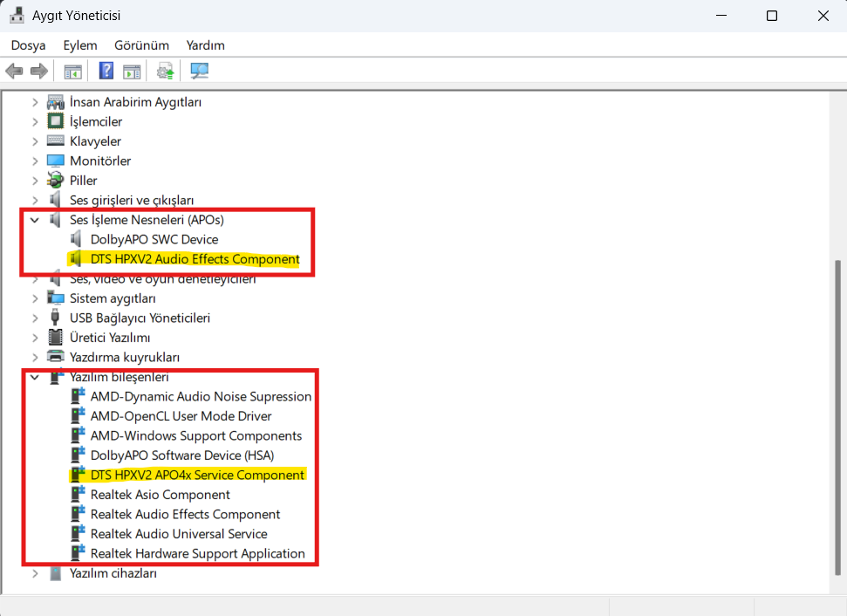Select Ses girişleri ve çıkışları label
The height and width of the screenshot is (616, 847).
(132, 200)
